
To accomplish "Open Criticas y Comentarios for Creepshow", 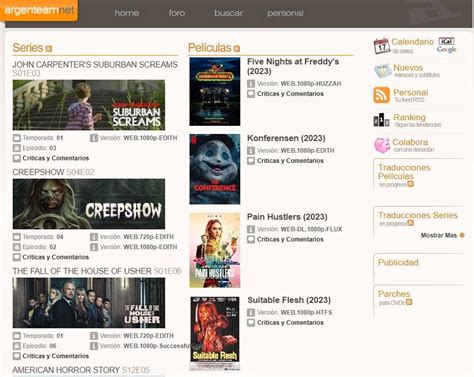I will click(x=56, y=257).
